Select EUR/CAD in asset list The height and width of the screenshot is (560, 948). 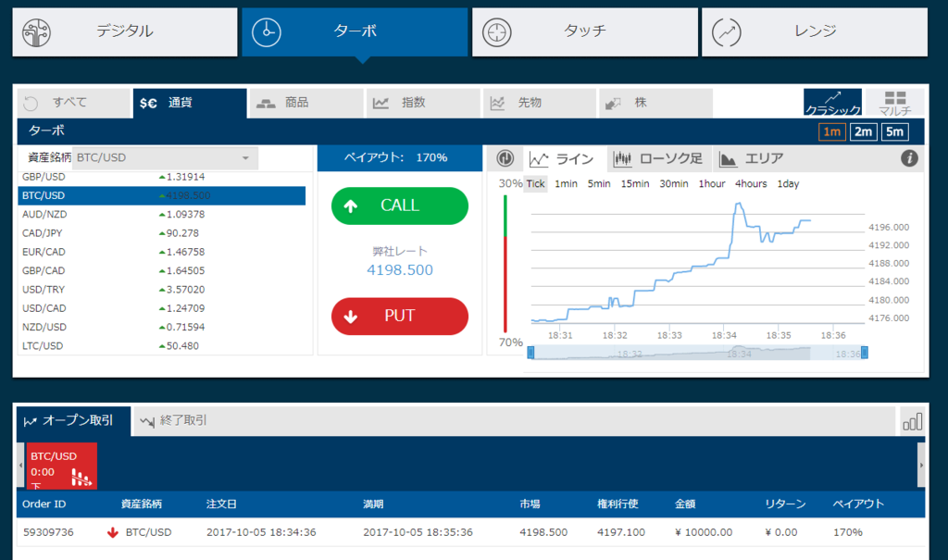tap(161, 252)
